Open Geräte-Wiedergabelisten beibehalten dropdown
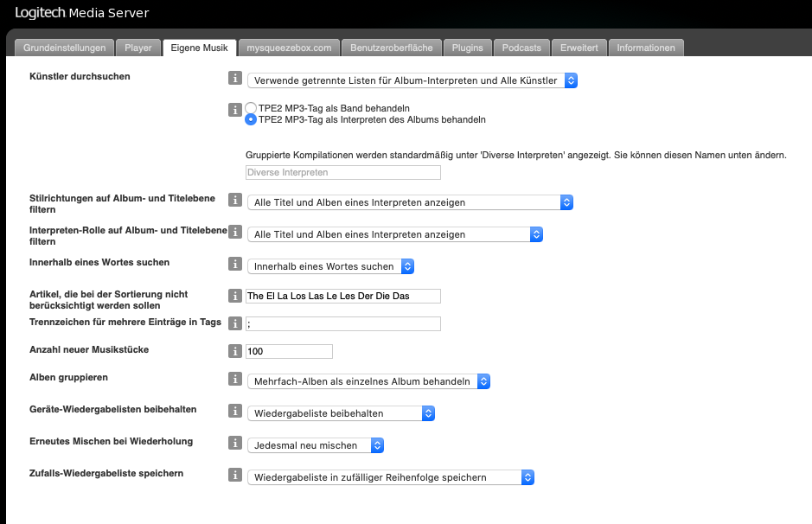 340,413
